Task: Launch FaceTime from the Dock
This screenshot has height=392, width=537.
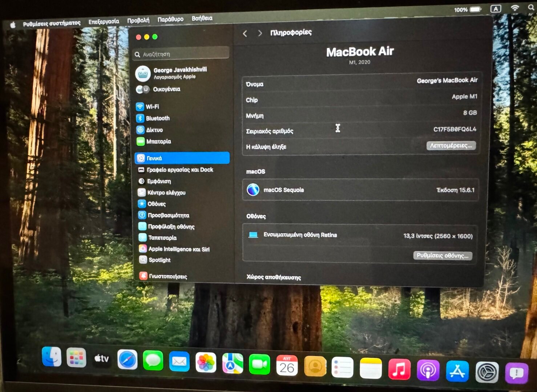Action: point(259,364)
